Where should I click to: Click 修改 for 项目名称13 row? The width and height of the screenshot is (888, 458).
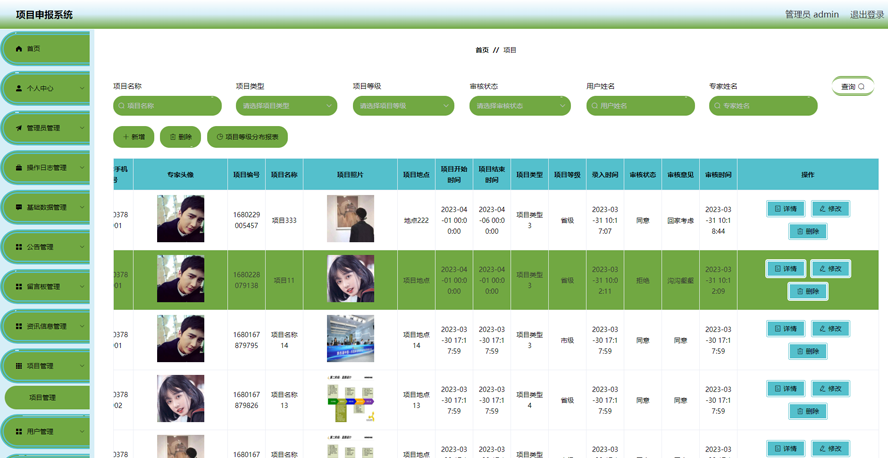[831, 388]
